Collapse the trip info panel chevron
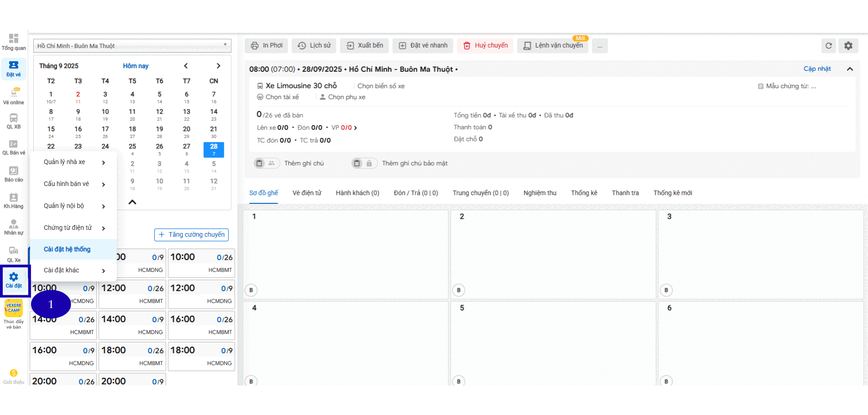Screen dimensions: 868x415 coord(850,69)
